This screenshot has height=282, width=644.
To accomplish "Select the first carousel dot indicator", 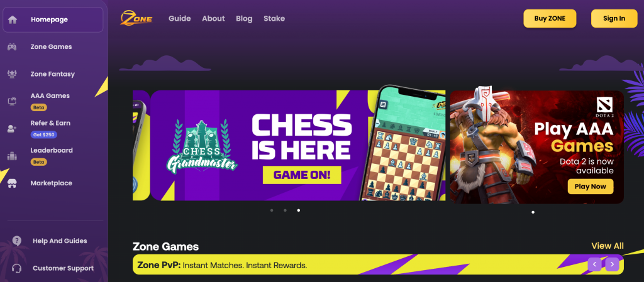I will click(272, 210).
